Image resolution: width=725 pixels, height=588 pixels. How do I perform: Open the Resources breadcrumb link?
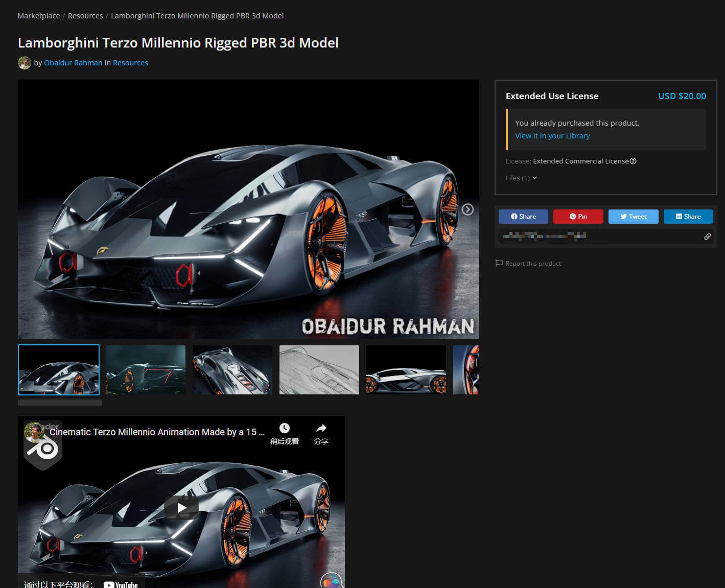point(85,16)
